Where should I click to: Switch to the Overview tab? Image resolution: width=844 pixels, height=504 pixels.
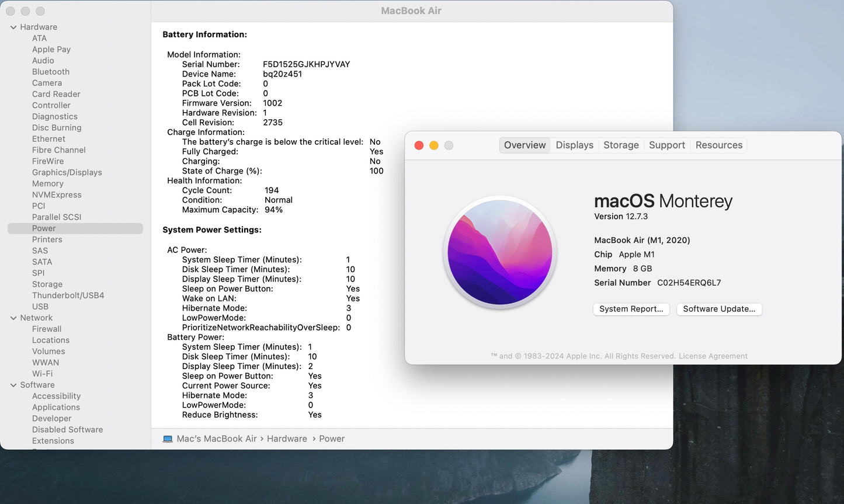525,145
